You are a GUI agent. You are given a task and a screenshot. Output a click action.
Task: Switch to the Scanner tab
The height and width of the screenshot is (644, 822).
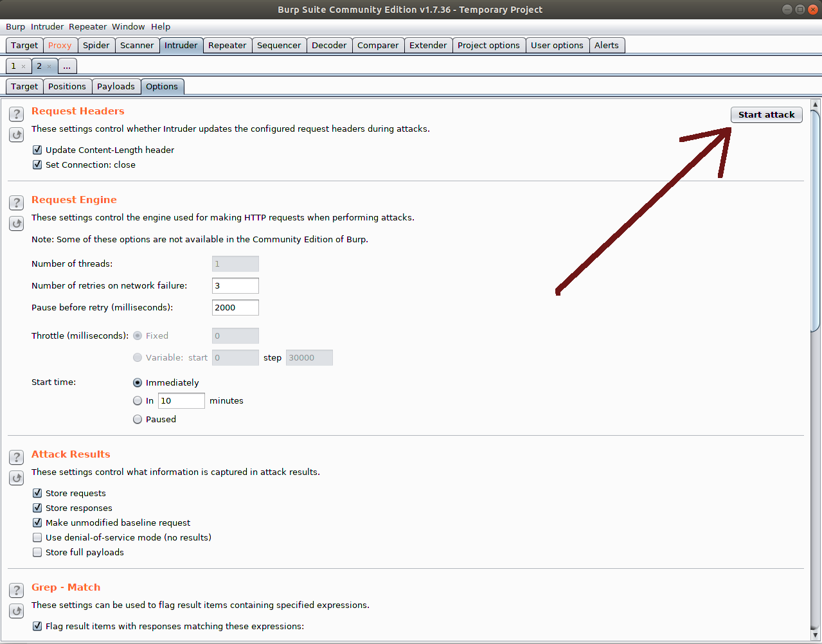coord(137,45)
